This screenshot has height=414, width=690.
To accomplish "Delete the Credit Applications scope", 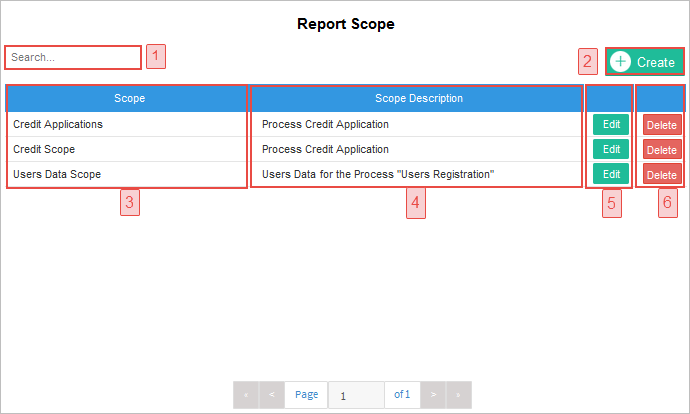I will (661, 125).
